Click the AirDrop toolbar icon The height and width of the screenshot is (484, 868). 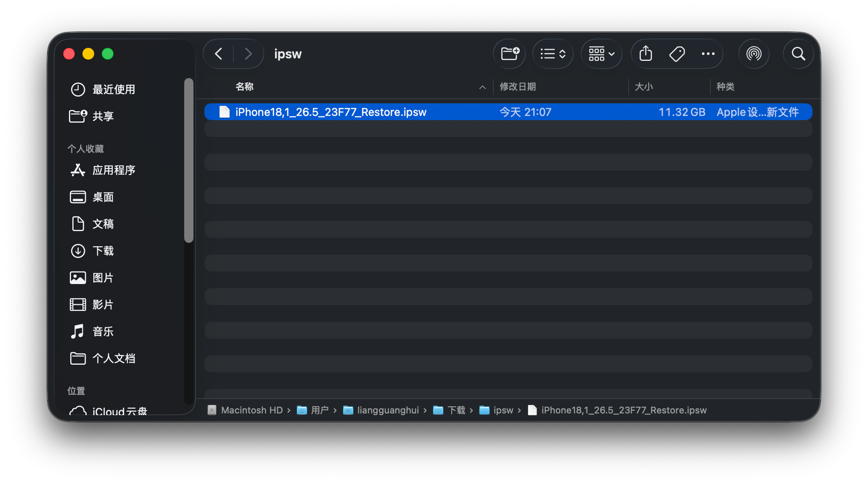[754, 54]
